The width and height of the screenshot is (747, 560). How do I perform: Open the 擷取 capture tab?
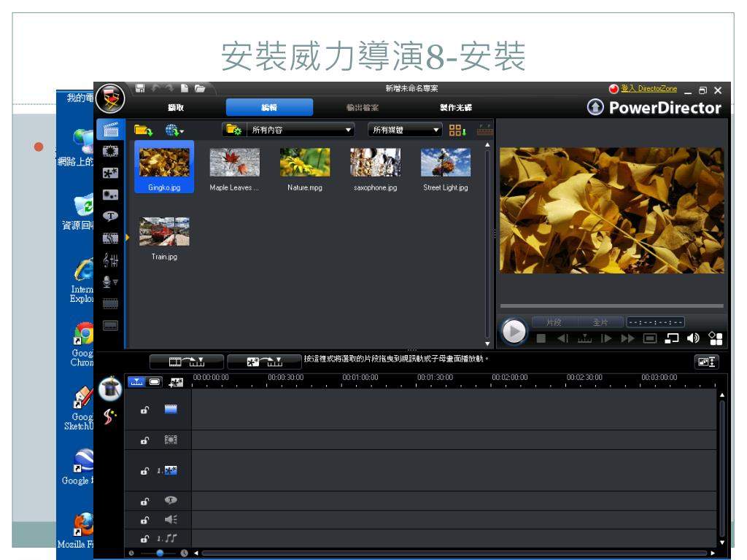[176, 108]
